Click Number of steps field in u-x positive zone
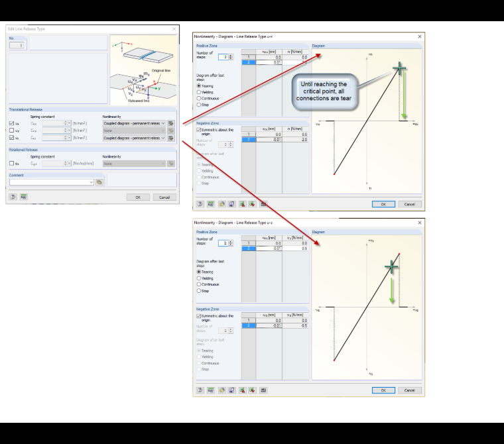This screenshot has height=444, width=504. tap(223, 57)
